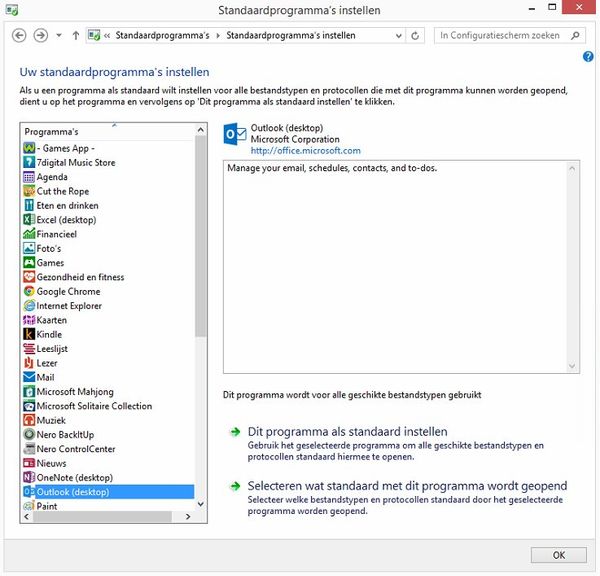The width and height of the screenshot is (600, 576).
Task: Click the large Outlook logo in details pane
Action: coord(235,134)
